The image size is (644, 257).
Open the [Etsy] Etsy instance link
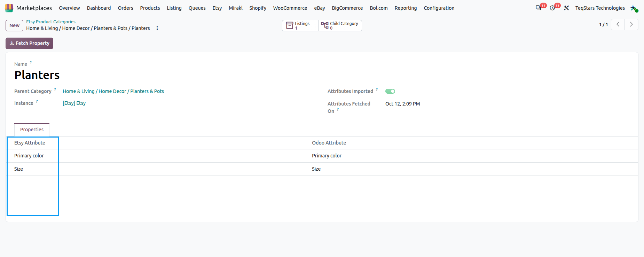tap(74, 103)
